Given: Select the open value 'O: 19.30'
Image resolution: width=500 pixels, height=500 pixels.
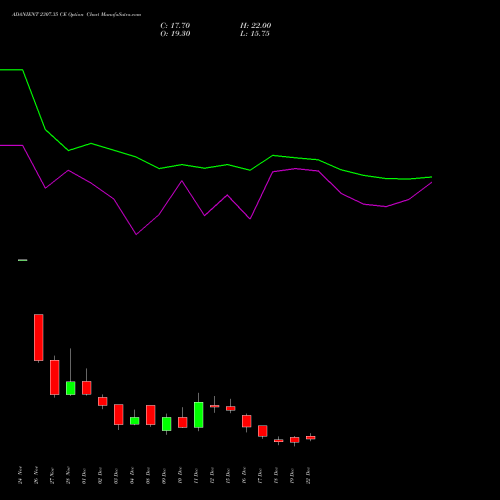Looking at the screenshot, I should (175, 34).
